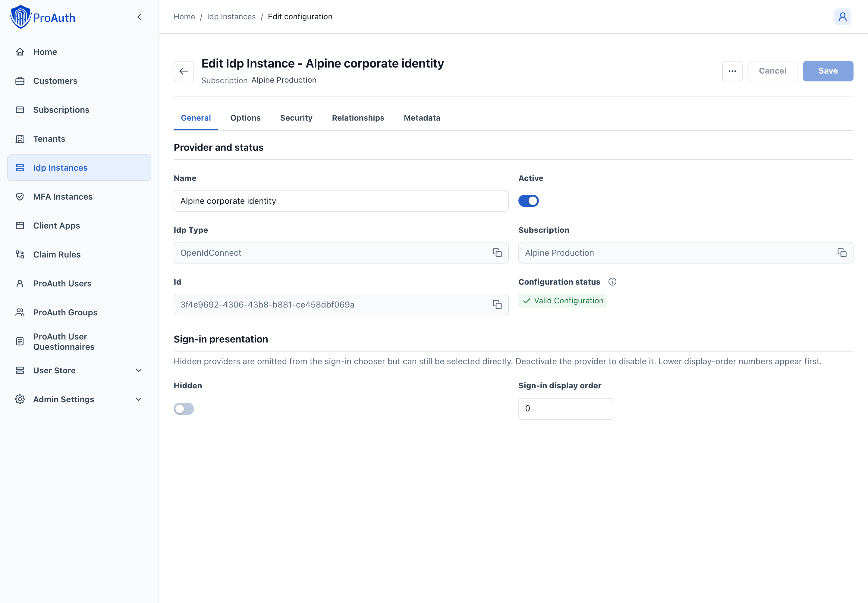Click into the Name input field
Viewport: 868px width, 603px height.
[341, 201]
